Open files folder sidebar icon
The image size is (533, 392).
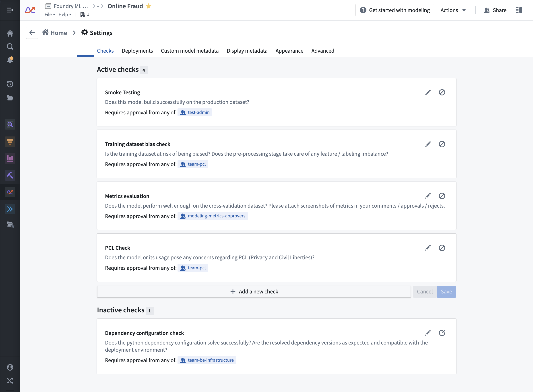[x=10, y=98]
